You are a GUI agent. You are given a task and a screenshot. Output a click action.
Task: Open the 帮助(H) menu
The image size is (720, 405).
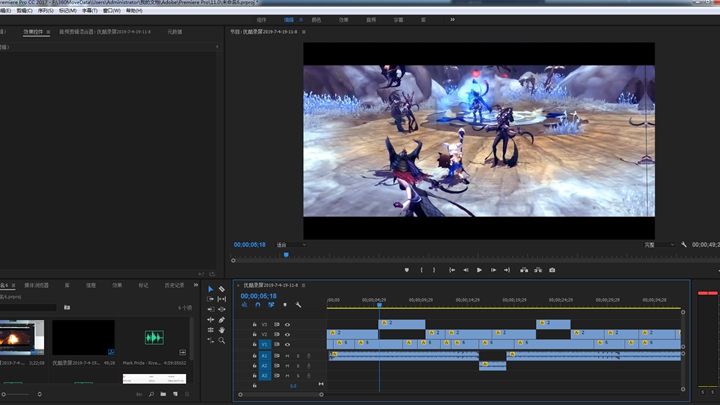tap(134, 11)
